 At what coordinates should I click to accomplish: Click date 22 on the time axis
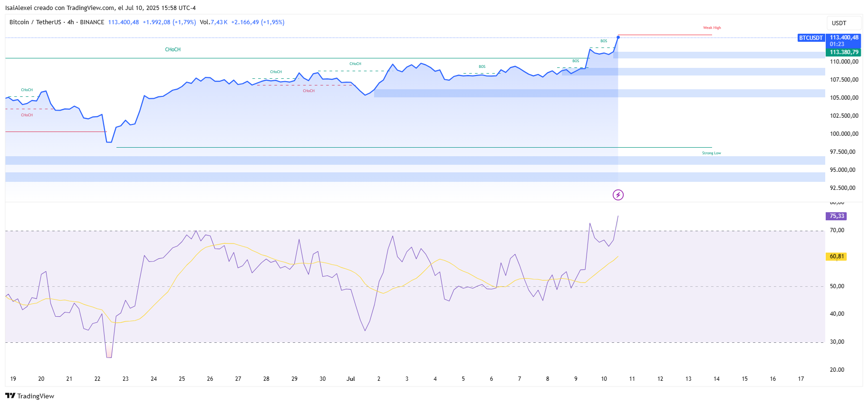click(x=97, y=379)
